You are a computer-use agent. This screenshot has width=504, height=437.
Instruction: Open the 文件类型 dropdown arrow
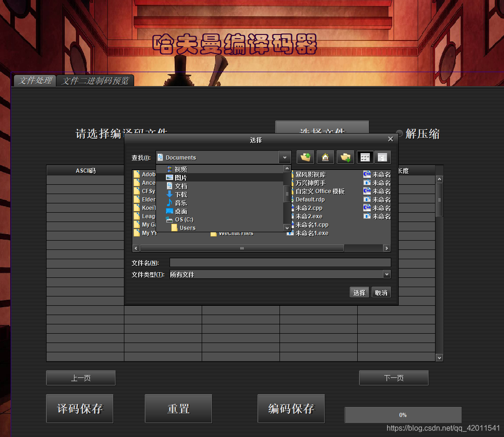[387, 274]
